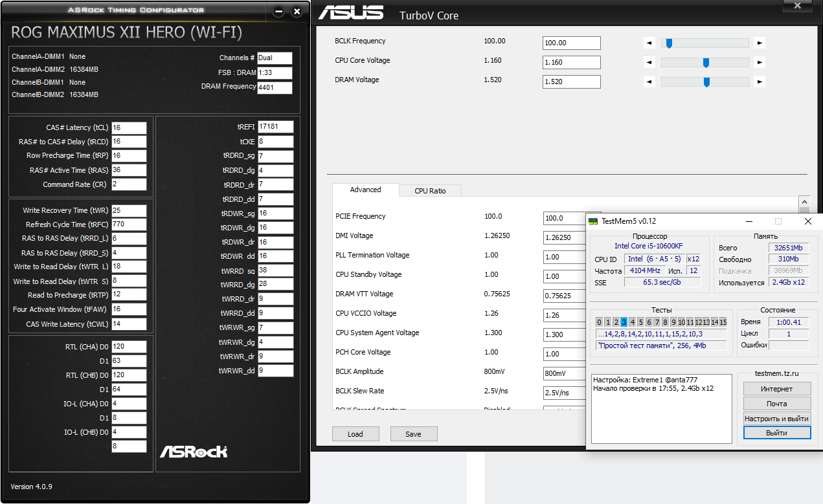This screenshot has height=504, width=823.
Task: Click the BCLK Frequency input field
Action: point(572,43)
